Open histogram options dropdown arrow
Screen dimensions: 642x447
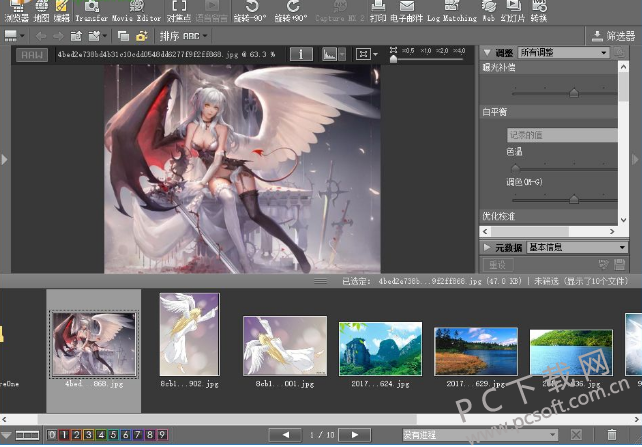click(342, 54)
